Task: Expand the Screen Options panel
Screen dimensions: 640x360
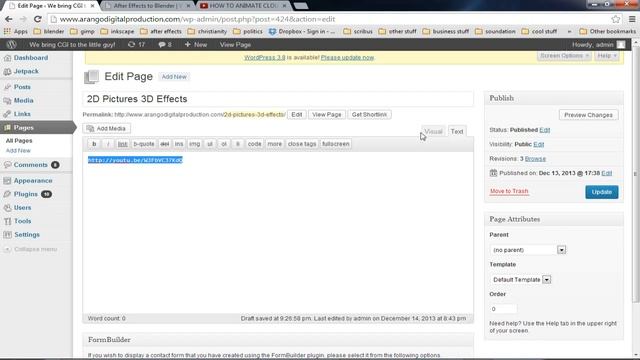Action: tap(564, 56)
